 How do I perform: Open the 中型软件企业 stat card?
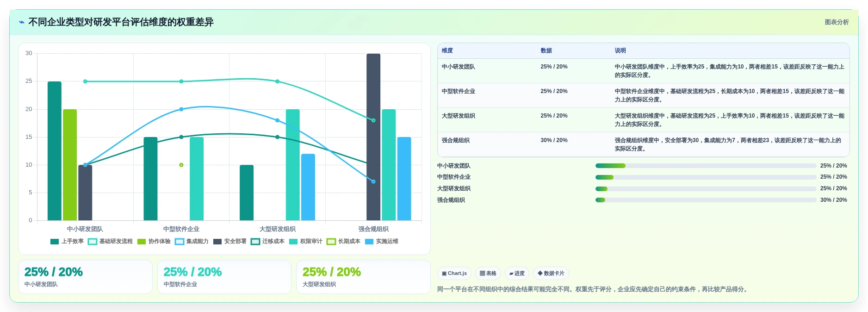pyautogui.click(x=224, y=277)
